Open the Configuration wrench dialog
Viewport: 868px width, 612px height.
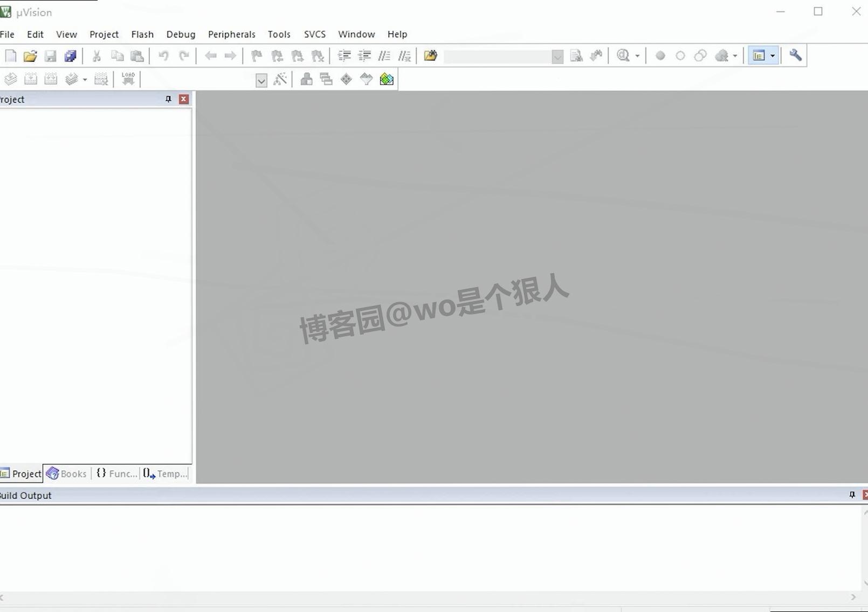795,55
